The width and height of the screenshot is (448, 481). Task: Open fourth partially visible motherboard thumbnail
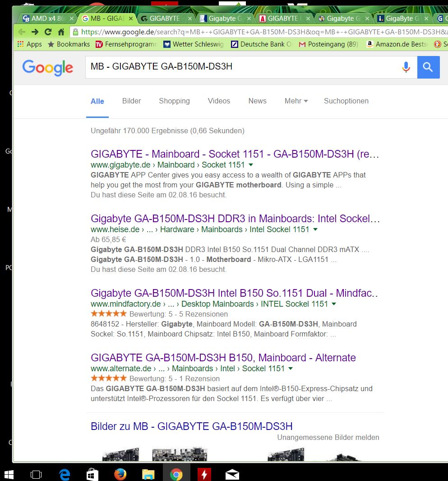click(x=343, y=458)
